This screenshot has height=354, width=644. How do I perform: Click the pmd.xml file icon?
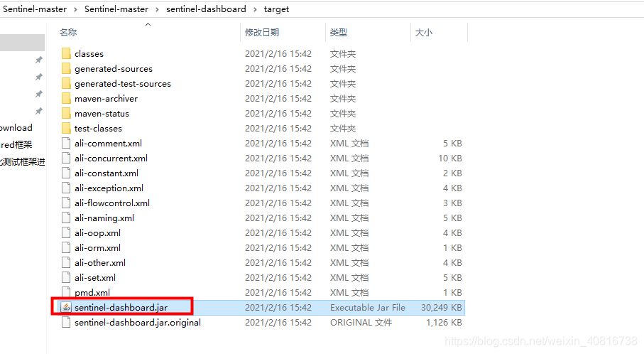66,292
